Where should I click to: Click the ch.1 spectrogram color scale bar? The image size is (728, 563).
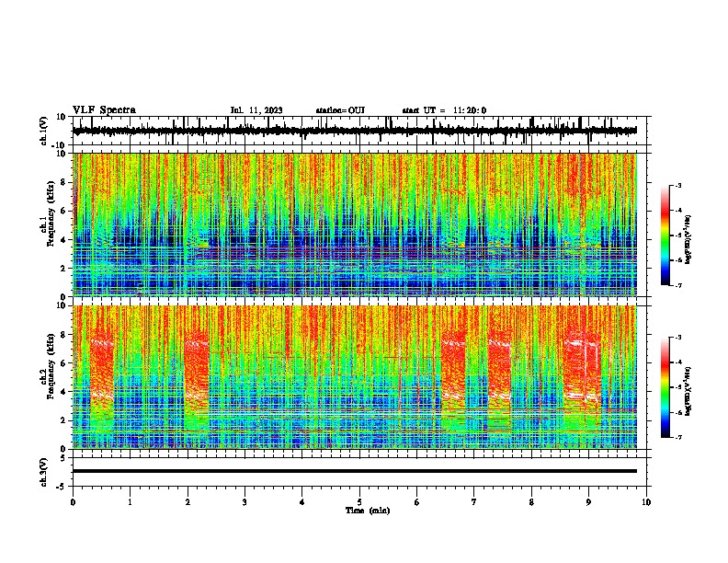pos(665,236)
